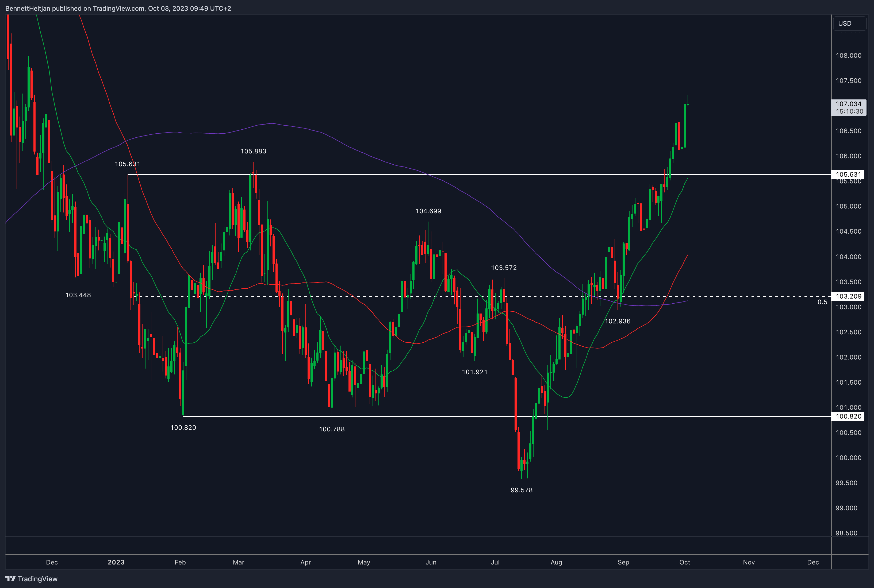Click the Oct label on time axis

(684, 562)
